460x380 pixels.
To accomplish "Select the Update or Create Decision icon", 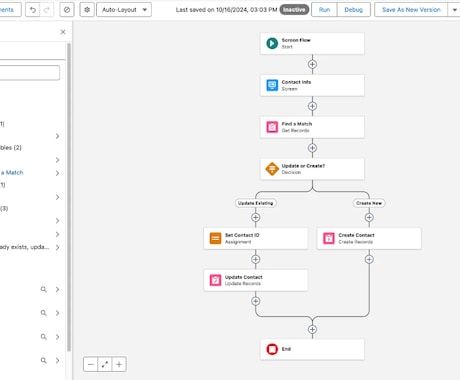I will 272,169.
